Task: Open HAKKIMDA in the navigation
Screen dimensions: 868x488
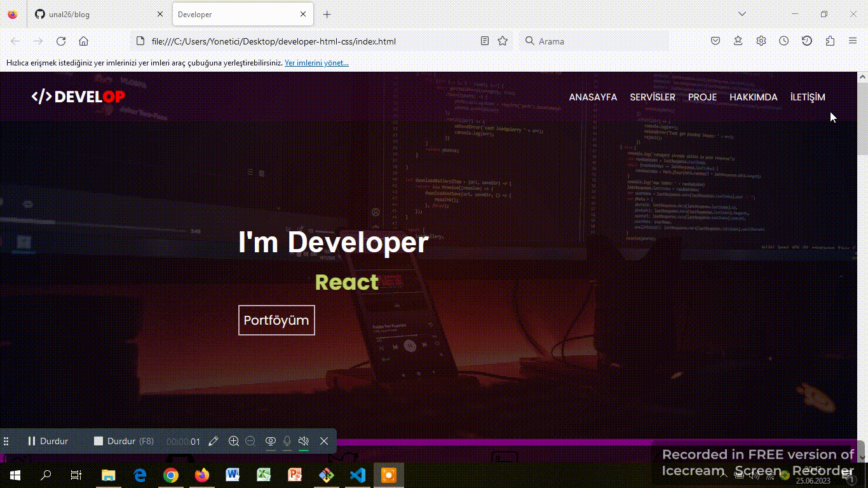Action: [754, 97]
